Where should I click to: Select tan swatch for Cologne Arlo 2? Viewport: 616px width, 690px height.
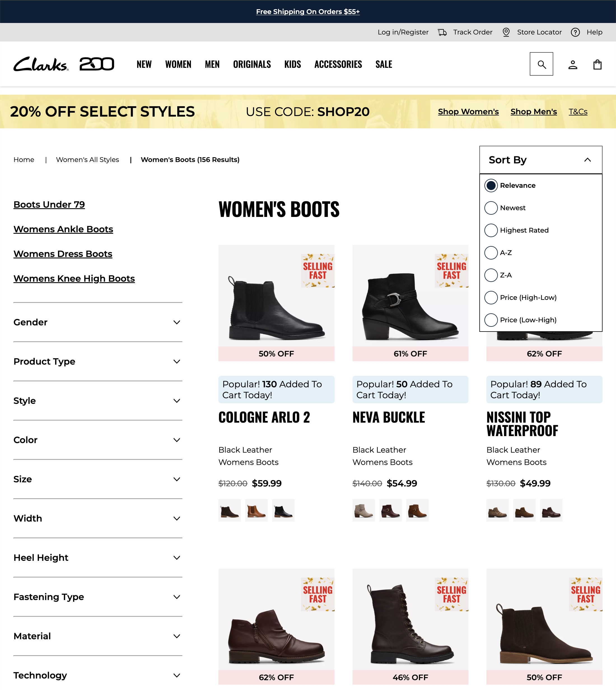256,510
